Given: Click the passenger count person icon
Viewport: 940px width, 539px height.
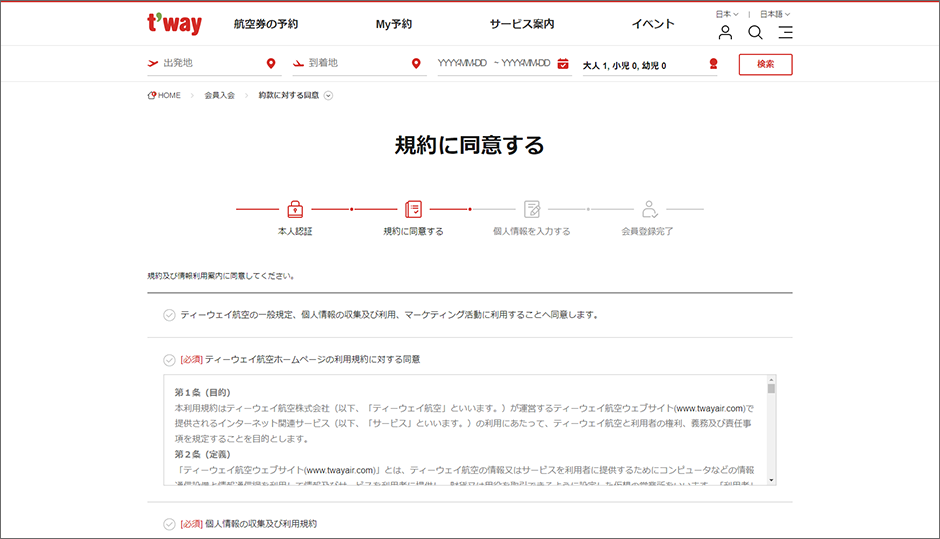Looking at the screenshot, I should [712, 64].
